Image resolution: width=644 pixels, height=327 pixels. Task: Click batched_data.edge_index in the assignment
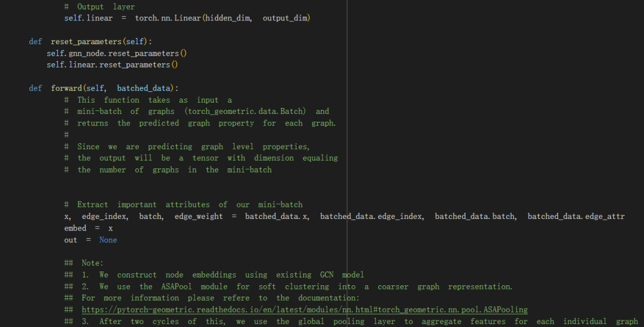[371, 216]
